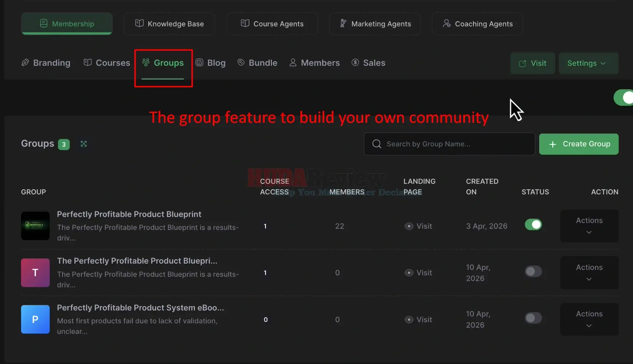The image size is (633, 364).
Task: Click the T avatar of second group
Action: (35, 272)
